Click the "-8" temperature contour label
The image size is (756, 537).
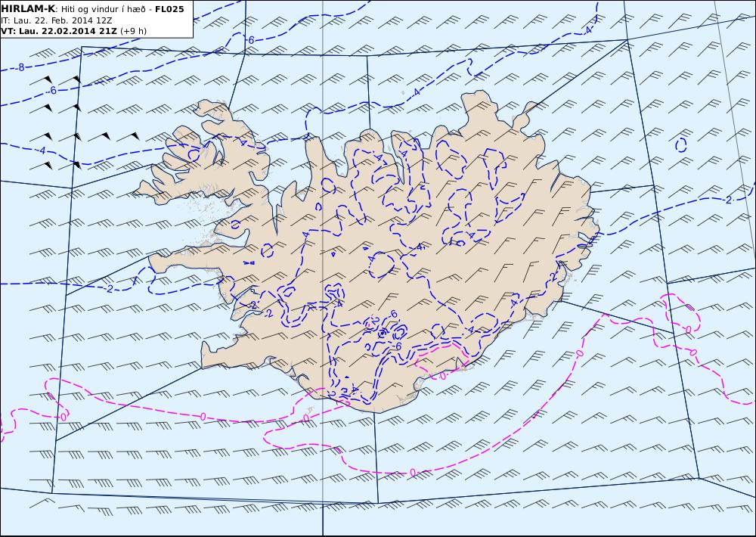tap(20, 67)
